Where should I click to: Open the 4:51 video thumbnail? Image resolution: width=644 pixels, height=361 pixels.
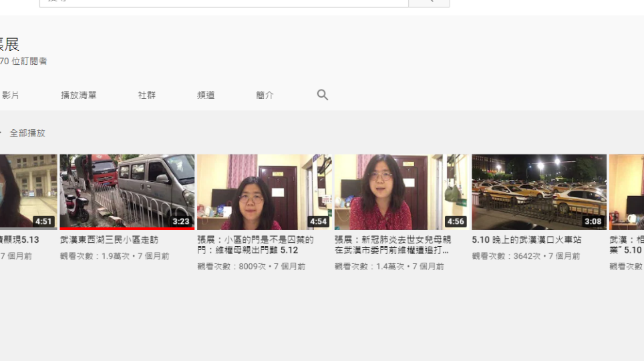tap(28, 192)
